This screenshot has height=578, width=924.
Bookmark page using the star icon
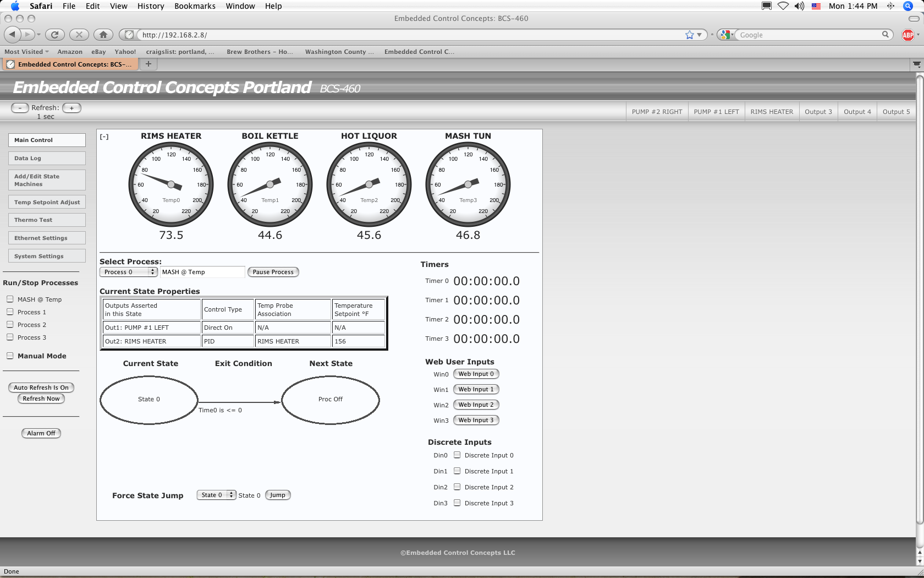[x=690, y=35]
